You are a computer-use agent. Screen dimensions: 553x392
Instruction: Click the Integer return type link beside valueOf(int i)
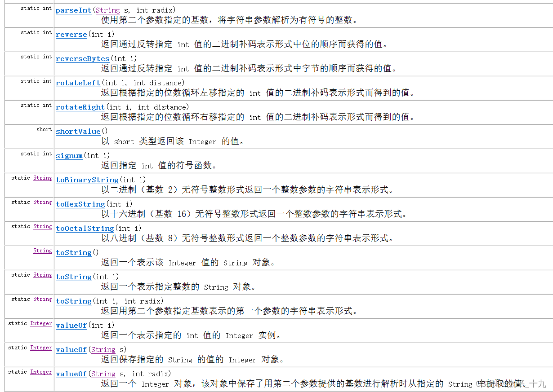(41, 323)
